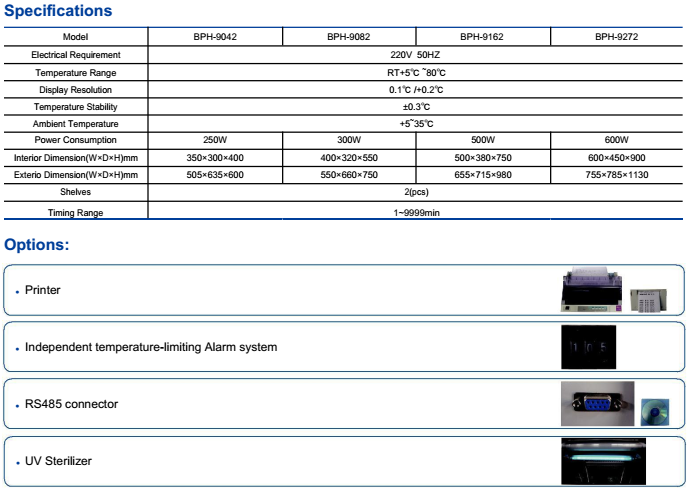Click the 300W power cell
The image size is (690, 494).
coord(349,140)
